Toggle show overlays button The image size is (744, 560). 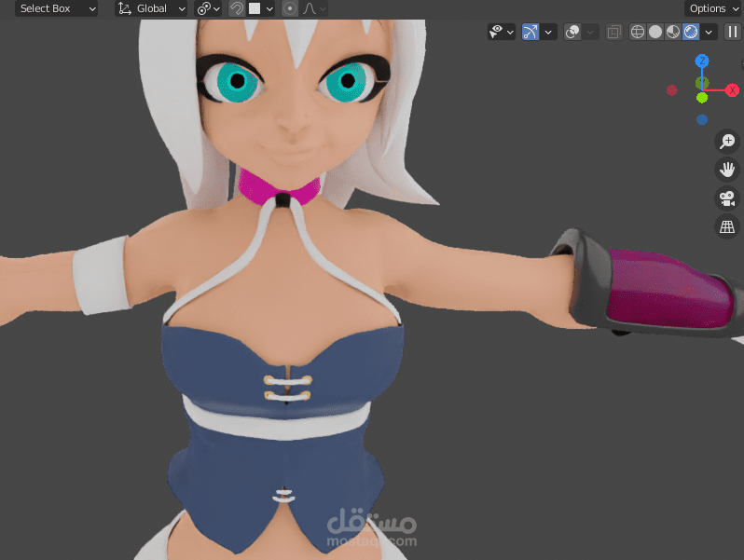[x=572, y=33]
